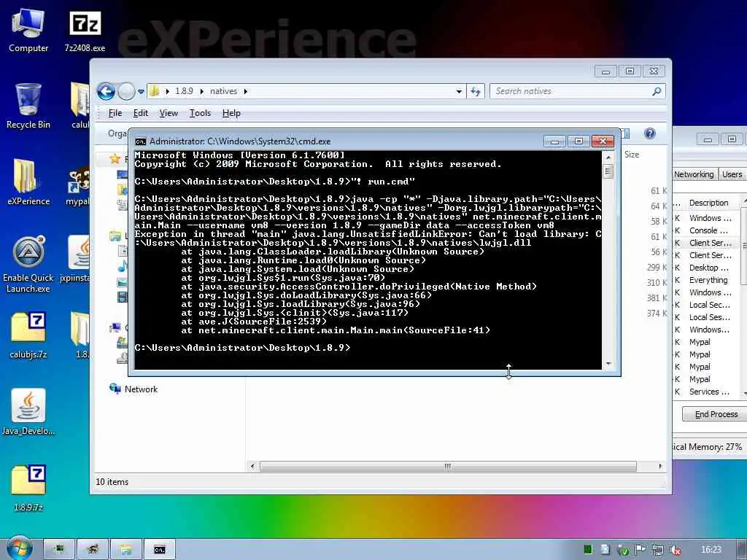Click the Windows Start orb
Screen dimensions: 747x560
point(18,549)
